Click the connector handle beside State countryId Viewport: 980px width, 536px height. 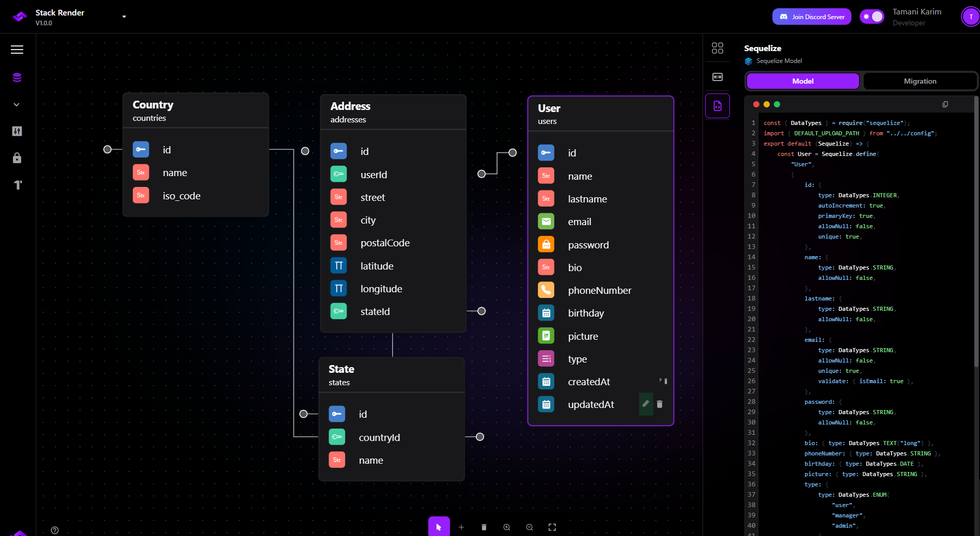[x=480, y=437]
